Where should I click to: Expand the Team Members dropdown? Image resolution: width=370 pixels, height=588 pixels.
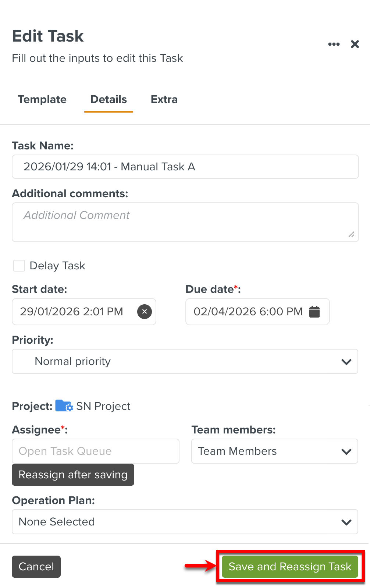(346, 451)
